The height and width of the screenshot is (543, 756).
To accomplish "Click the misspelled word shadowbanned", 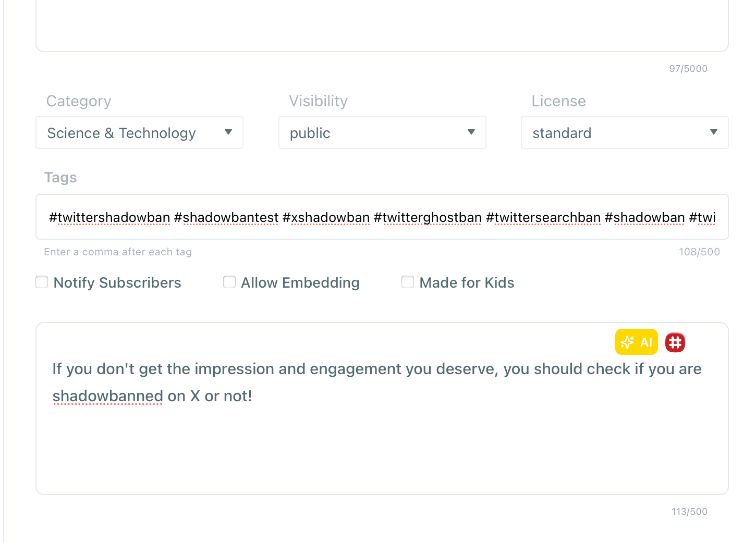I will coord(107,396).
